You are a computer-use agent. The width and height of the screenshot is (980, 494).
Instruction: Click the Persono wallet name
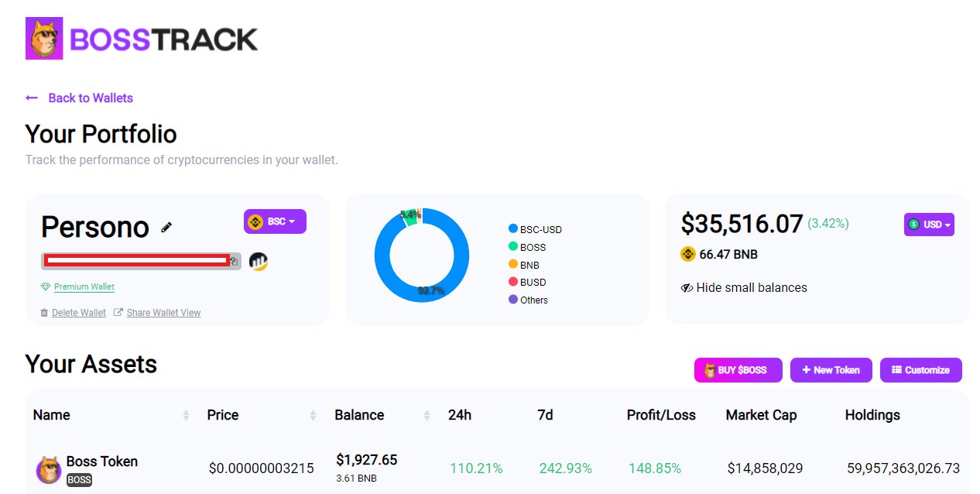pyautogui.click(x=95, y=227)
